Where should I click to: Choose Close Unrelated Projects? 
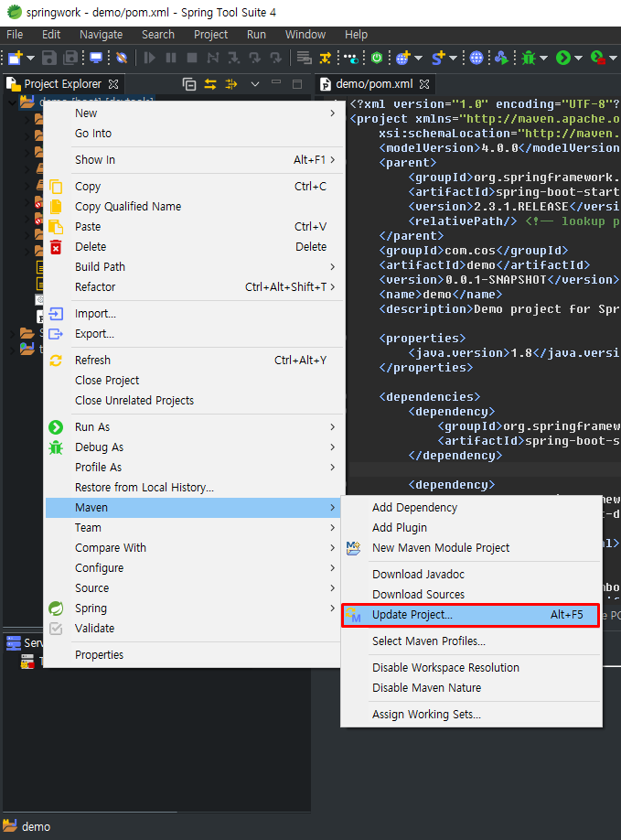(x=194, y=400)
